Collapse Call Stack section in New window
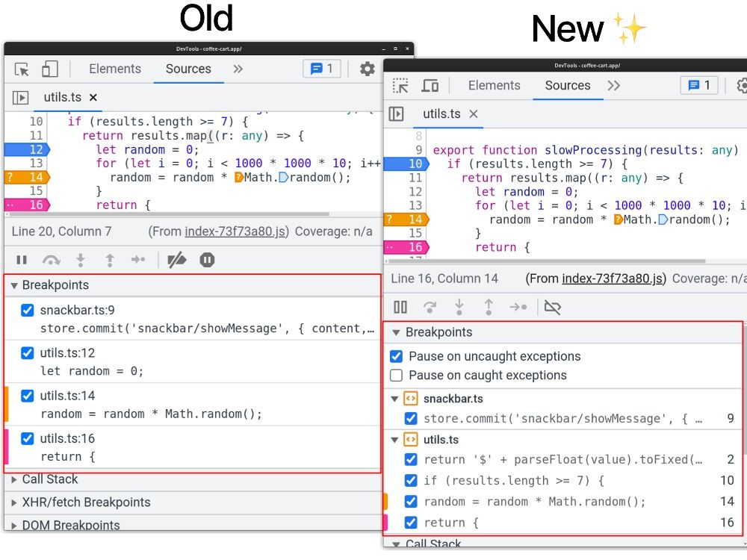This screenshot has width=747, height=560. [x=397, y=544]
